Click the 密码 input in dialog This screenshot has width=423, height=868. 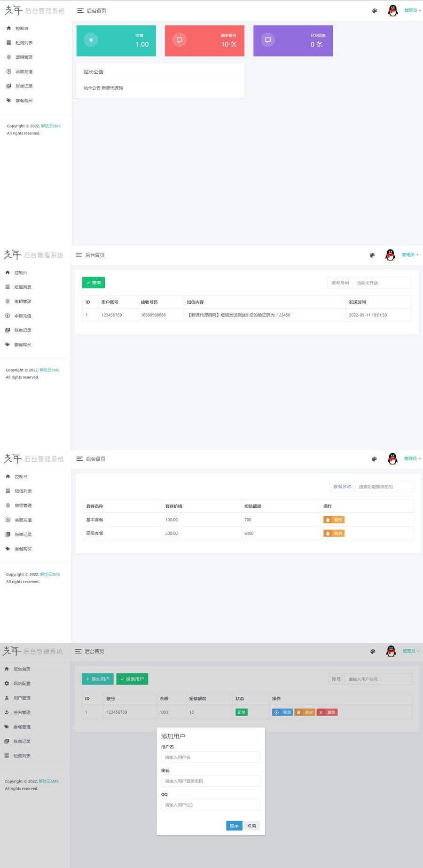[x=211, y=781]
